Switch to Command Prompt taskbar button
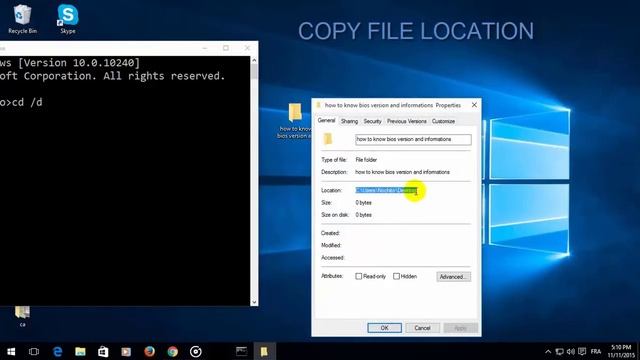 (x=241, y=351)
